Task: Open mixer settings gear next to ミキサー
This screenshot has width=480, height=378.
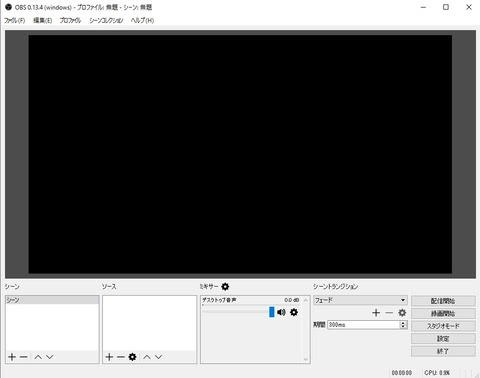Action: click(x=225, y=286)
